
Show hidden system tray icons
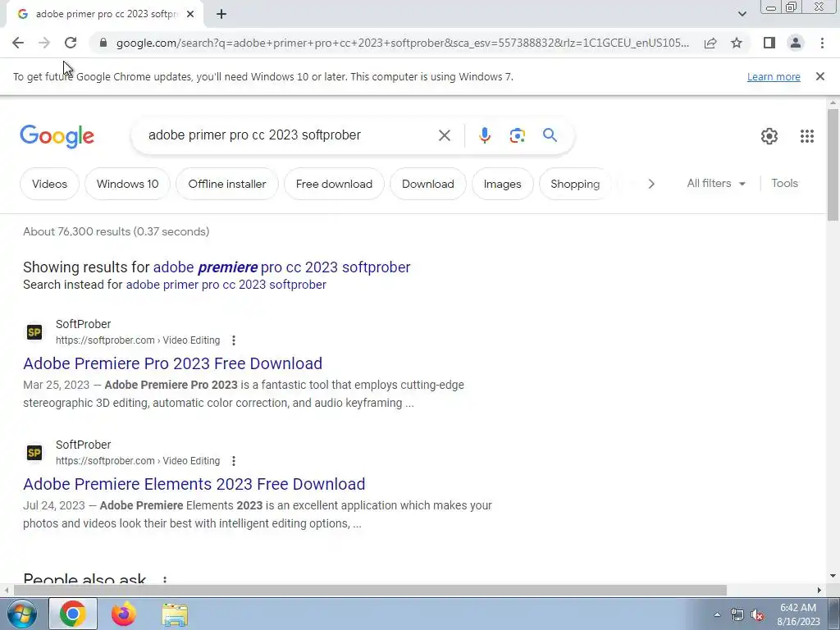point(717,615)
